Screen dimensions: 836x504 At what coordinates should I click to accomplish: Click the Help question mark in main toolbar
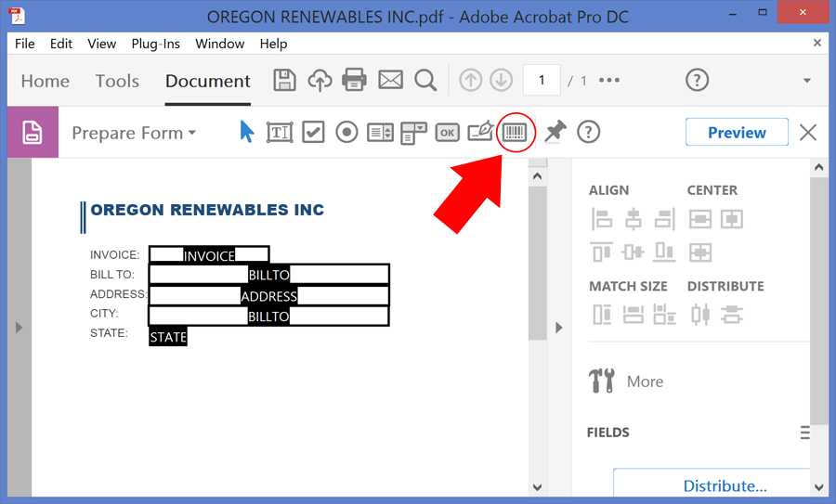coord(697,81)
